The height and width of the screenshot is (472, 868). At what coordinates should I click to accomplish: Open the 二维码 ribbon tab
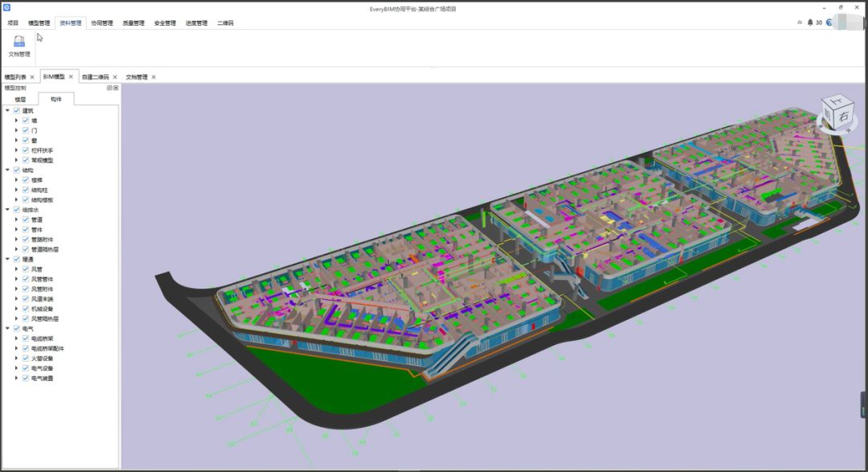coord(225,23)
